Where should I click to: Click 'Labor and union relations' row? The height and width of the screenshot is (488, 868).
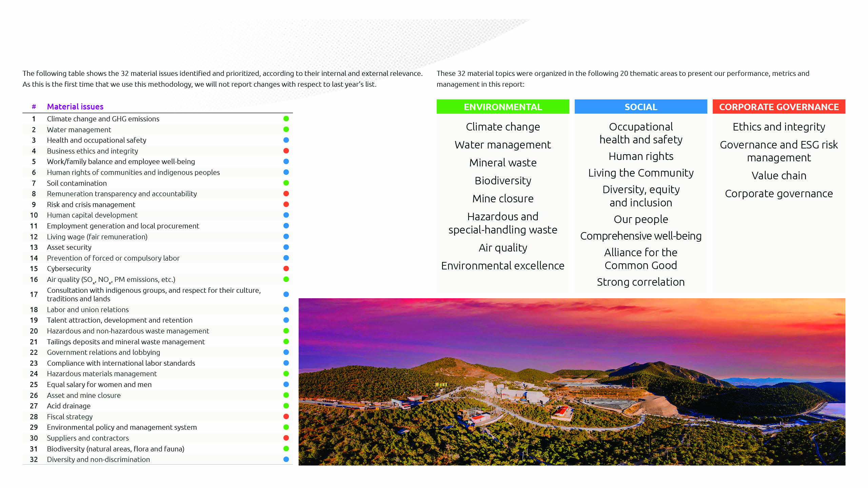[158, 310]
